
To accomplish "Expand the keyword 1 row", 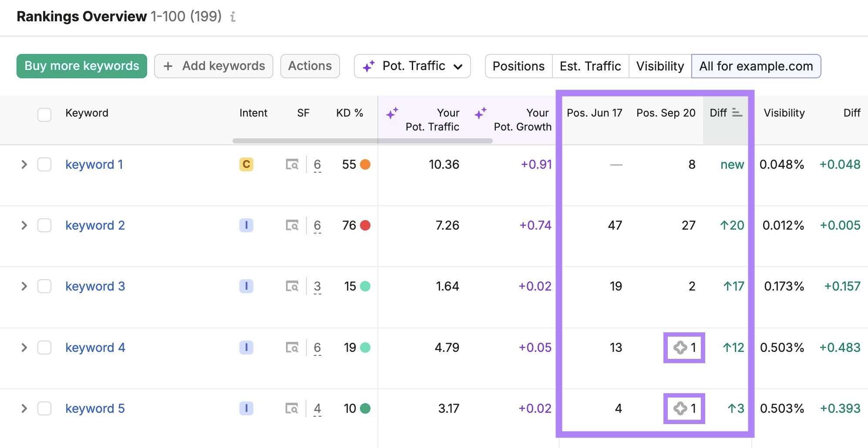I will pyautogui.click(x=24, y=164).
